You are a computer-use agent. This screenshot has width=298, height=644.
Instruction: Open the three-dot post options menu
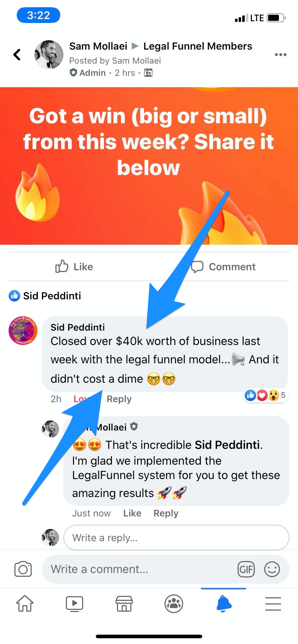280,55
